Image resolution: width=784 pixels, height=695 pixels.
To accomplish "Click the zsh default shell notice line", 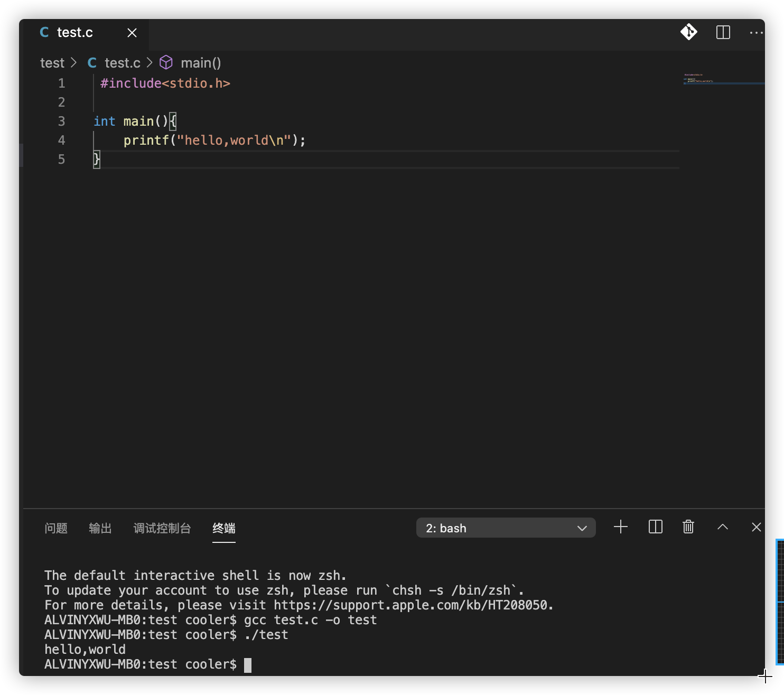I will pyautogui.click(x=195, y=576).
